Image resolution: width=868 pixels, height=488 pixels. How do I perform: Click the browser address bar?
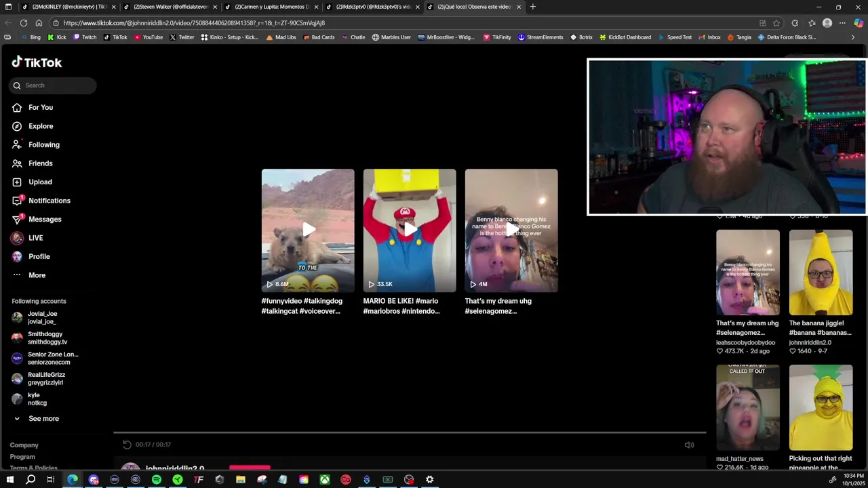point(407,23)
